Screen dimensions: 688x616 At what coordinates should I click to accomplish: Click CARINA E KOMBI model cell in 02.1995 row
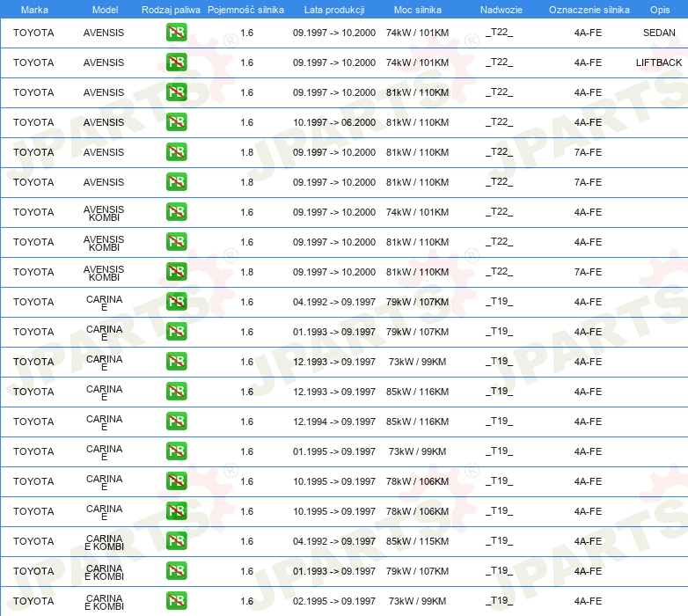[104, 602]
